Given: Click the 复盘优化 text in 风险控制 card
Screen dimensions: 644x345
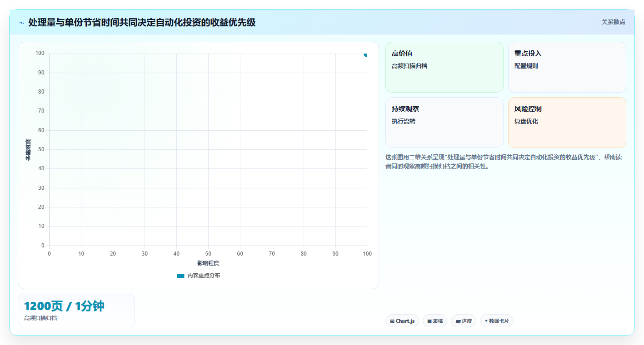Looking at the screenshot, I should 526,121.
